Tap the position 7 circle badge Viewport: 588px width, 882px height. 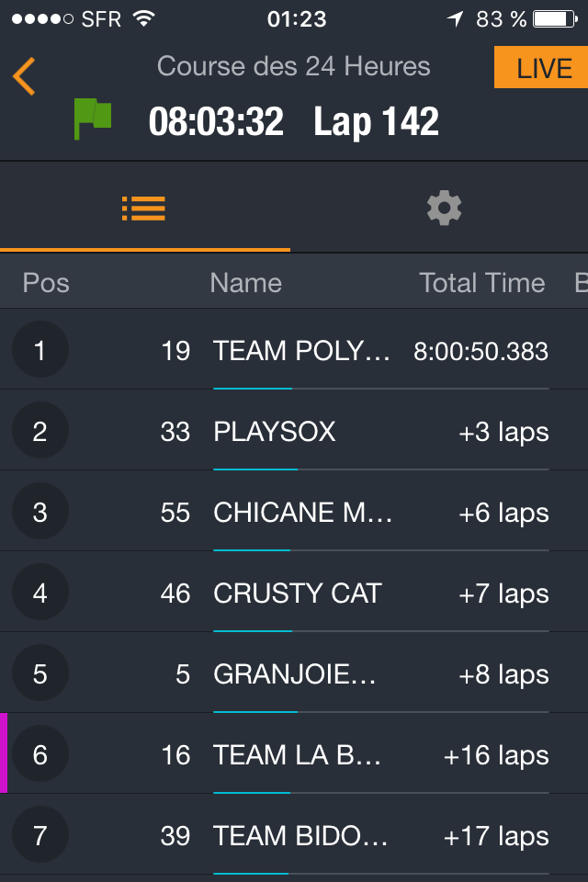pos(40,835)
